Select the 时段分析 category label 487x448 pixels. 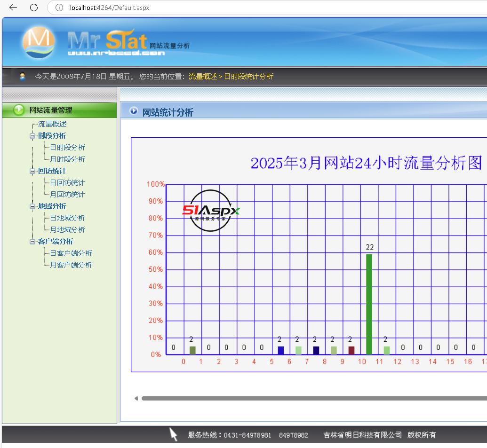(x=52, y=135)
